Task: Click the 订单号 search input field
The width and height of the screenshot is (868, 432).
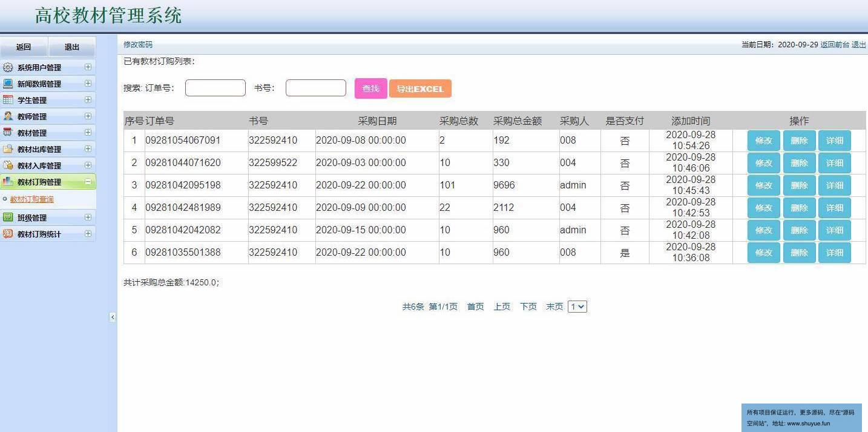Action: coord(215,88)
